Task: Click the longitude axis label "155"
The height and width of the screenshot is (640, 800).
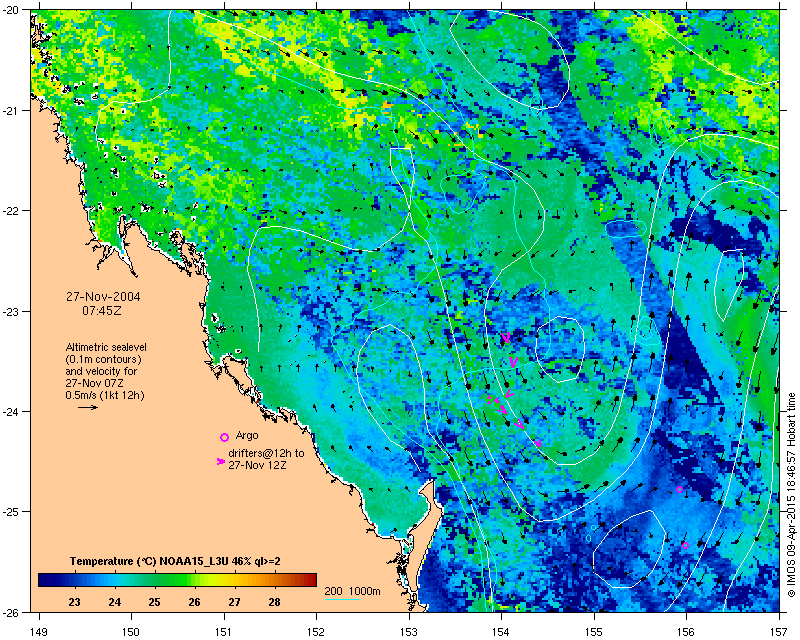Action: tap(594, 632)
